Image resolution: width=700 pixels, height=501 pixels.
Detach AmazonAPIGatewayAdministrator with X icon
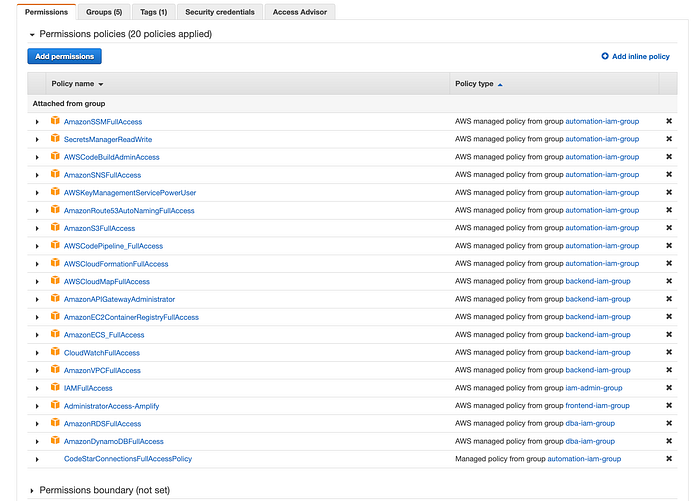669,299
